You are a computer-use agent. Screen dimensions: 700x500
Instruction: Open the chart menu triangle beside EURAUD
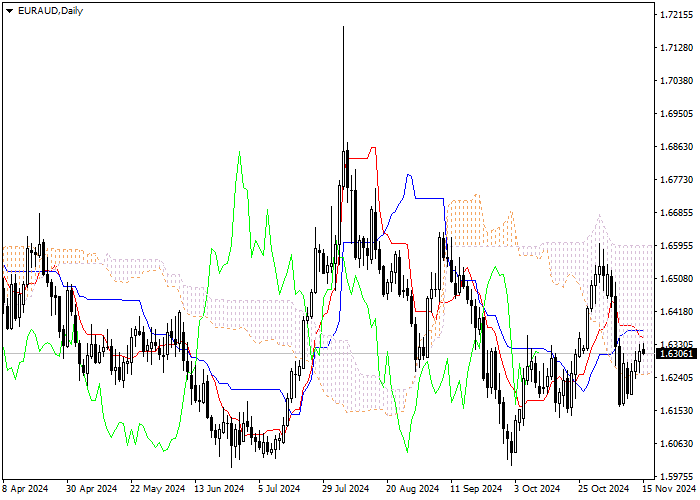[9, 11]
